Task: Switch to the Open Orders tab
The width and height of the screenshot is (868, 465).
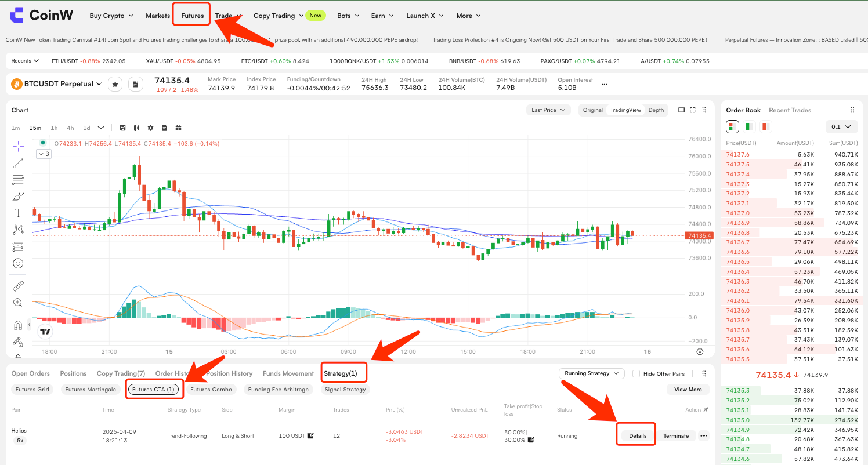Action: (x=31, y=373)
